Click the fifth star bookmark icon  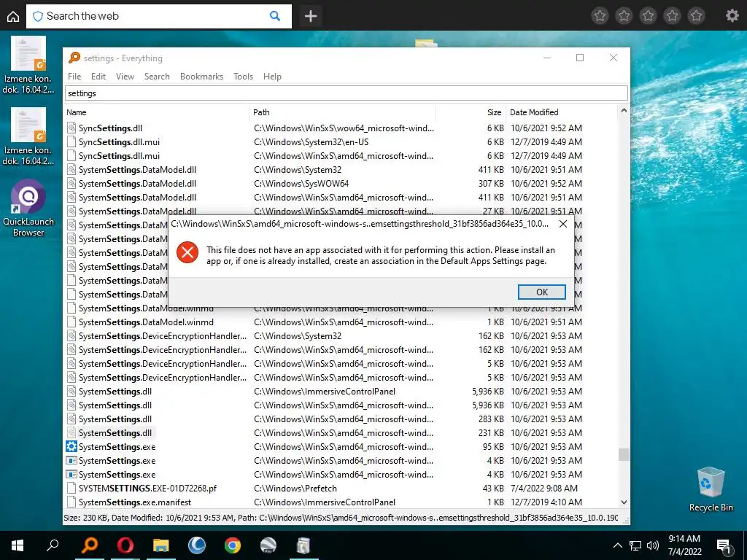pos(696,16)
